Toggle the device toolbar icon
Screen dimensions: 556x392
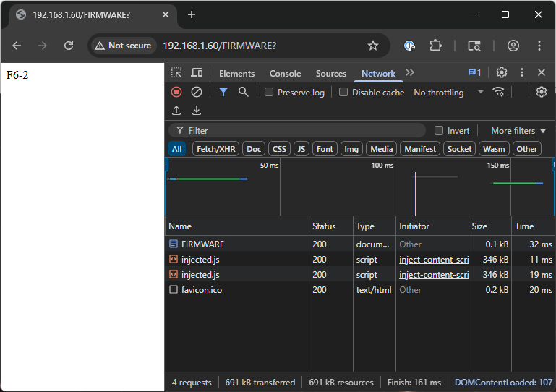[197, 73]
